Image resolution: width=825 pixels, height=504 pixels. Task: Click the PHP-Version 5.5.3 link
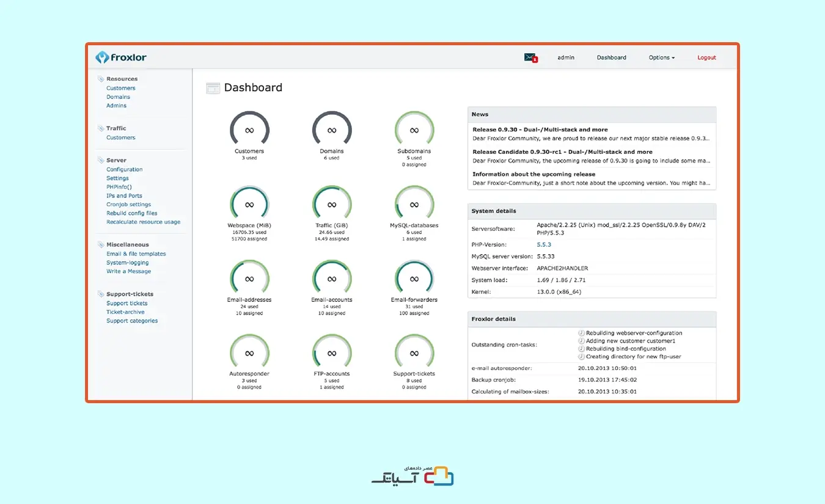click(544, 244)
